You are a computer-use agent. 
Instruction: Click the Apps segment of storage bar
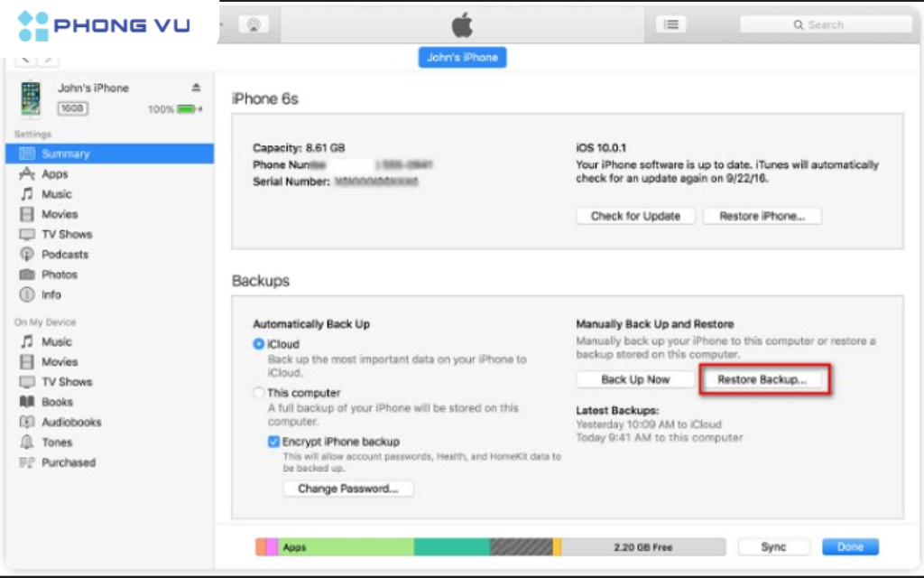tap(346, 547)
